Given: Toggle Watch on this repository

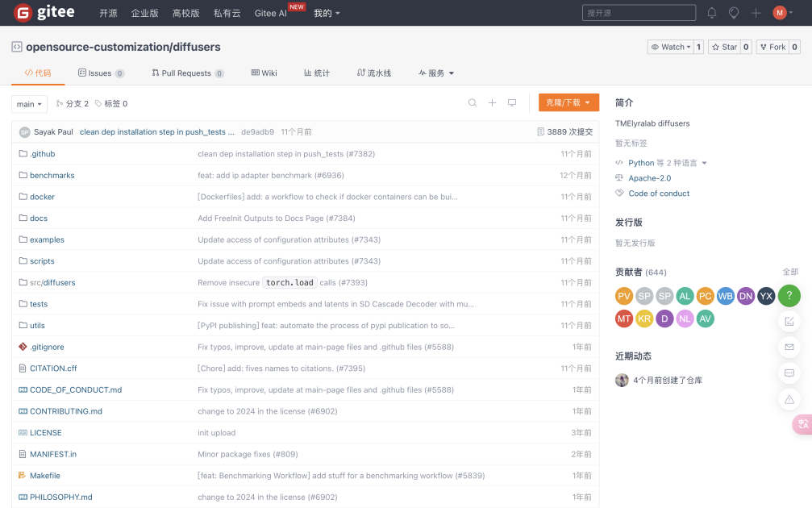Looking at the screenshot, I should (x=670, y=47).
